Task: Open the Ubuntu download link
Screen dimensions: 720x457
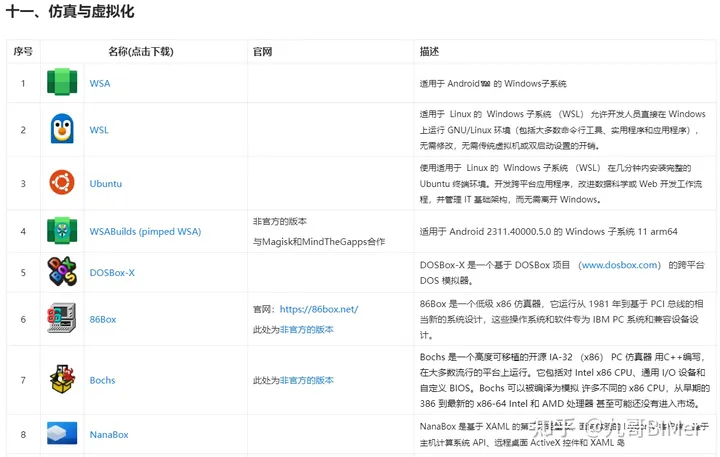Action: (106, 184)
